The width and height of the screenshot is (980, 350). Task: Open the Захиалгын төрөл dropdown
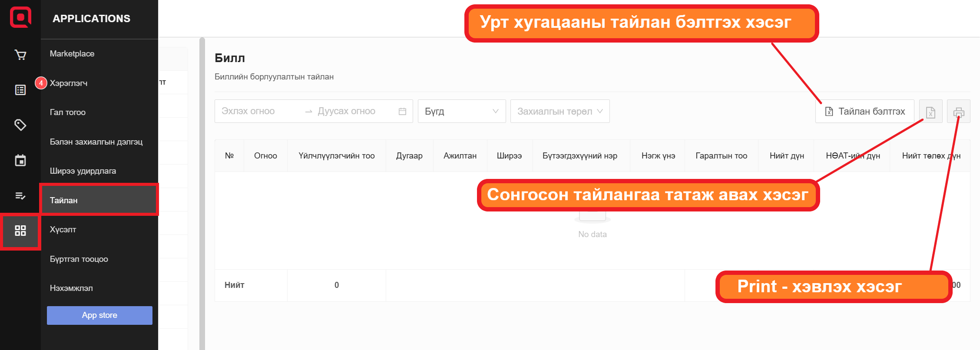[560, 112]
